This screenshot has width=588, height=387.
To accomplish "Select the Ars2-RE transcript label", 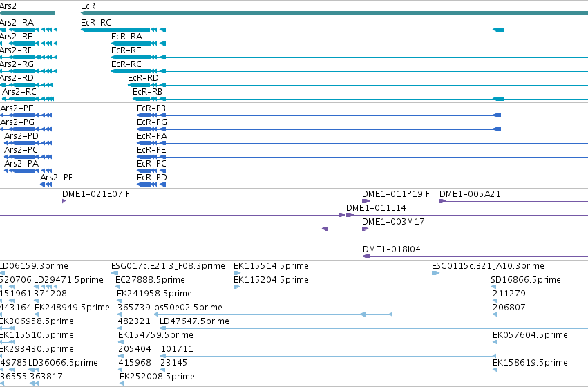I will (17, 37).
